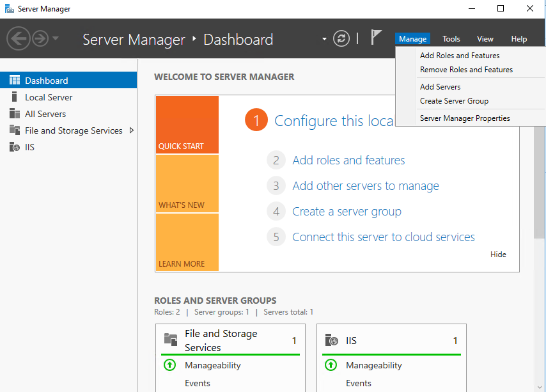Open the navigation history dropdown arrow
The image size is (546, 392).
tap(56, 39)
